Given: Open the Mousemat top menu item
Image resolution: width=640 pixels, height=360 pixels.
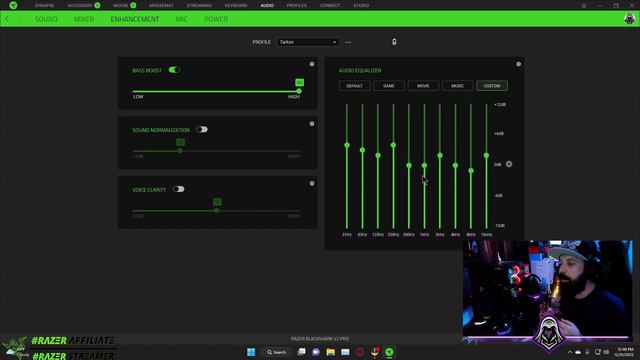Looking at the screenshot, I should (161, 6).
